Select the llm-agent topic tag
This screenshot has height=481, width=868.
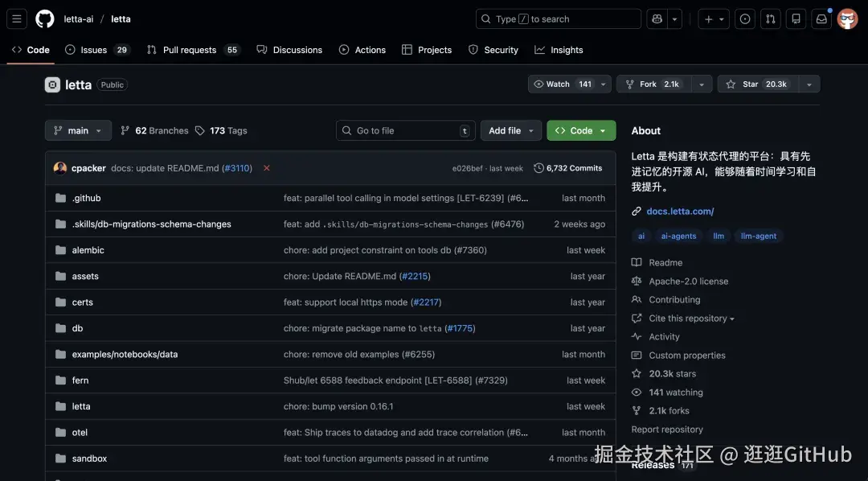pyautogui.click(x=759, y=236)
